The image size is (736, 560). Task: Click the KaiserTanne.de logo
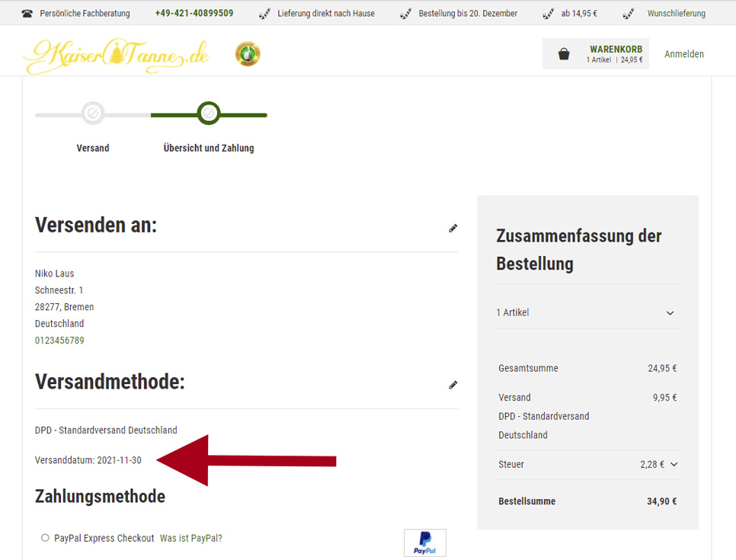point(116,56)
